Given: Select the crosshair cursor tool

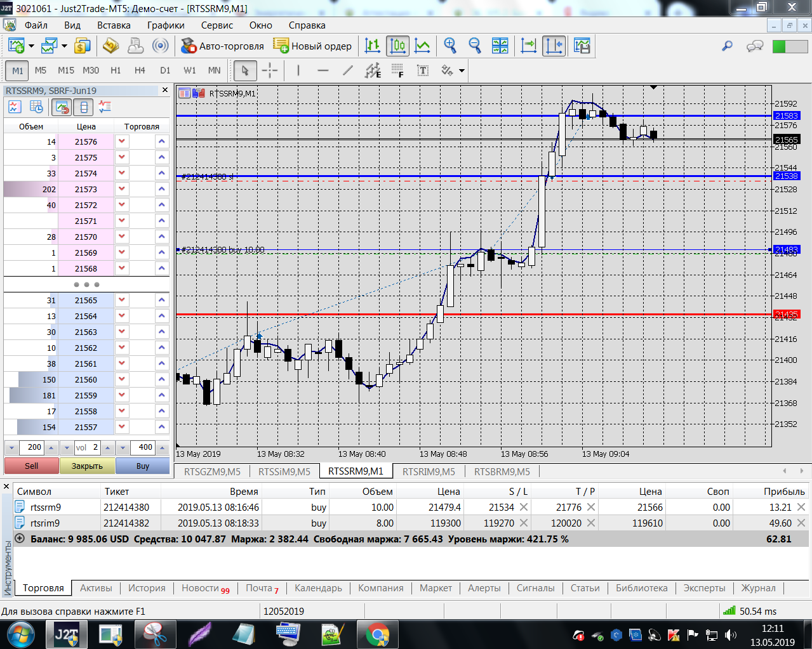Looking at the screenshot, I should (x=270, y=70).
